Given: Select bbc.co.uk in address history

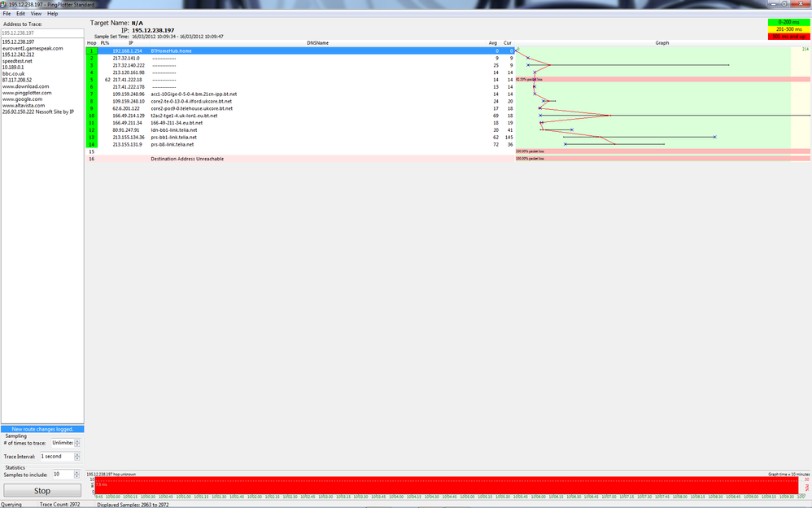Looking at the screenshot, I should [14, 73].
